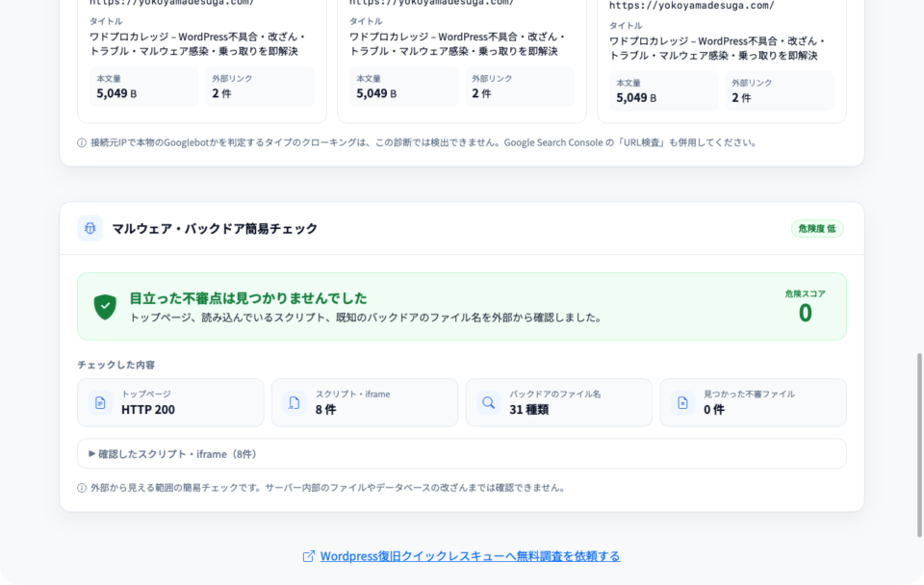Open Wordpress復旧クイックレスキューへ無料調査を依頼する link

tap(471, 556)
